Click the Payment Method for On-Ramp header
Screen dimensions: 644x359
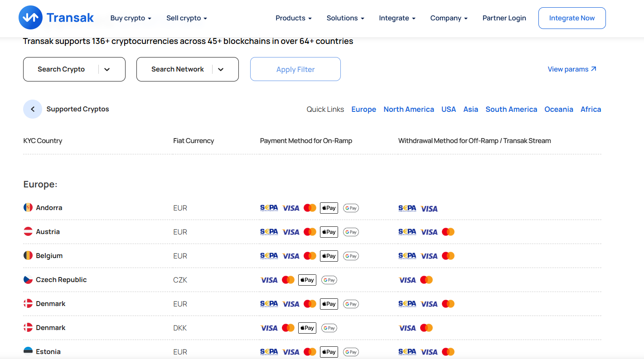coord(306,141)
